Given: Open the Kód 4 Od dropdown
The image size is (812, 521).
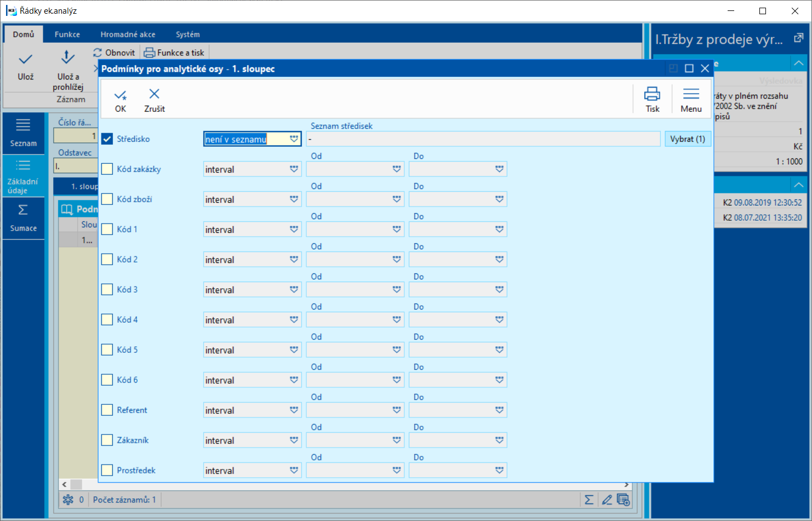Looking at the screenshot, I should click(397, 320).
